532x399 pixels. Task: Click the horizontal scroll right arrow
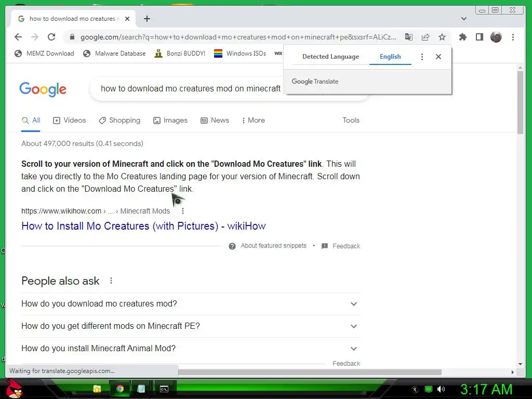(x=512, y=372)
